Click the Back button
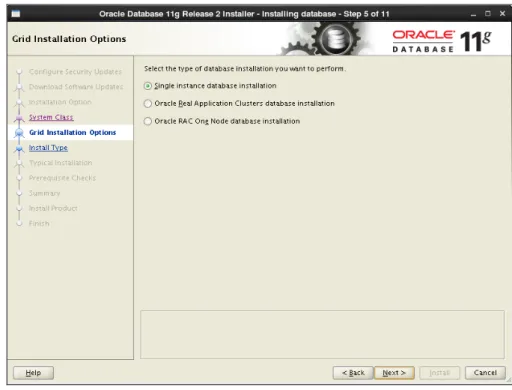This screenshot has width=512, height=390. point(353,373)
